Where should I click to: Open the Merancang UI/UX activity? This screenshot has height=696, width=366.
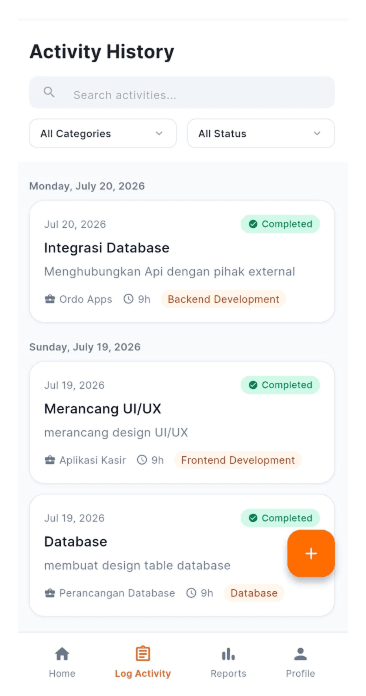click(182, 422)
